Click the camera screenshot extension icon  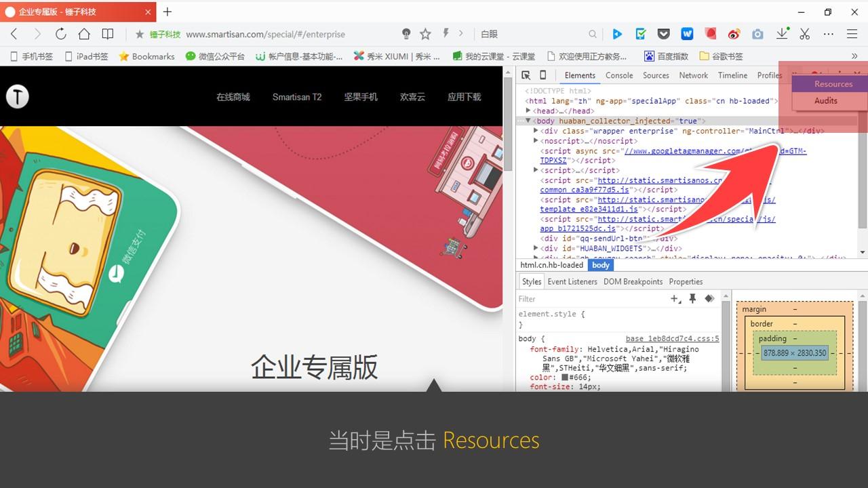[x=758, y=34]
